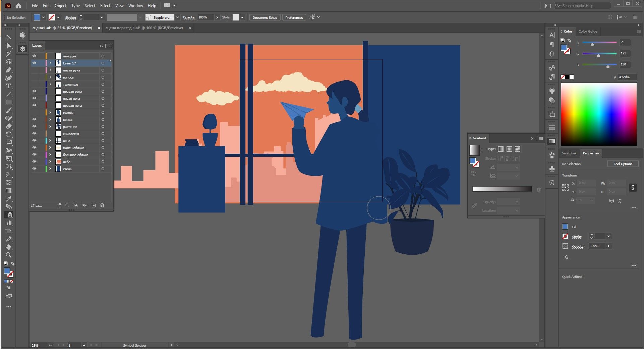The height and width of the screenshot is (349, 644).
Task: Pick the Eyedropper tool
Action: 9,199
